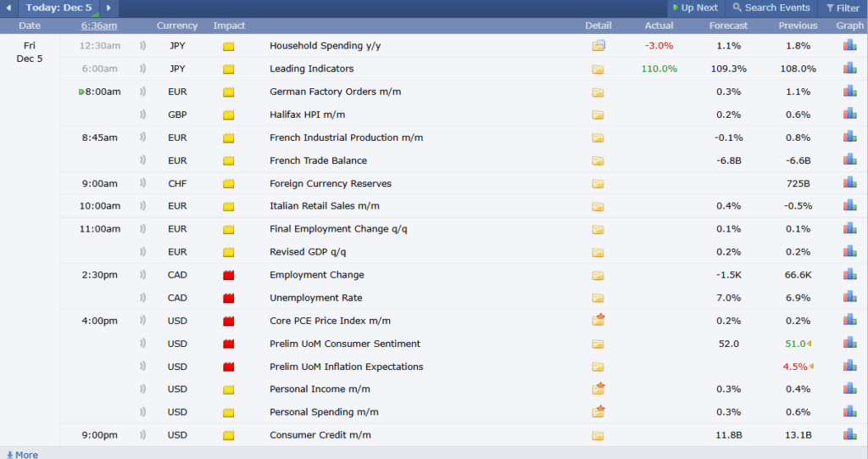Click the 6:36am time header link
868x459 pixels.
pos(99,25)
